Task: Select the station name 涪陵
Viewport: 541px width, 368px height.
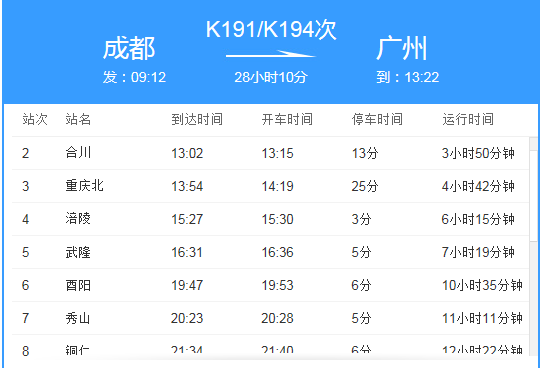Action: coord(78,219)
